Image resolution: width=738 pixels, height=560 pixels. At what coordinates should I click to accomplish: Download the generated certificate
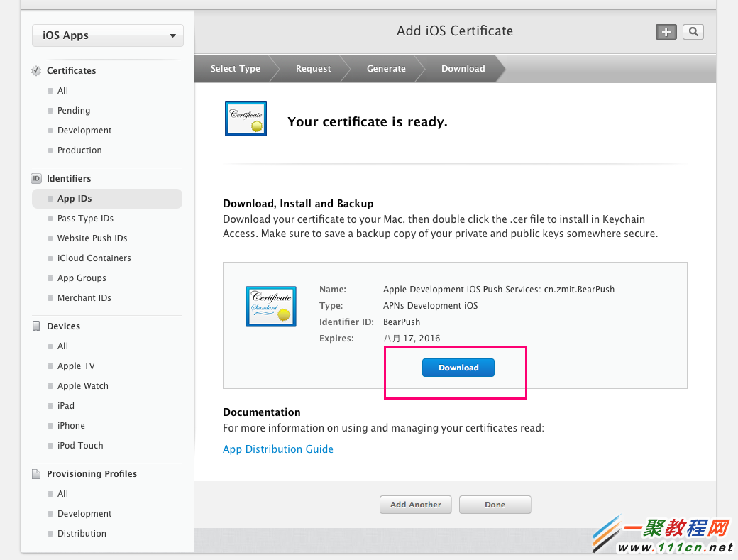coord(458,368)
